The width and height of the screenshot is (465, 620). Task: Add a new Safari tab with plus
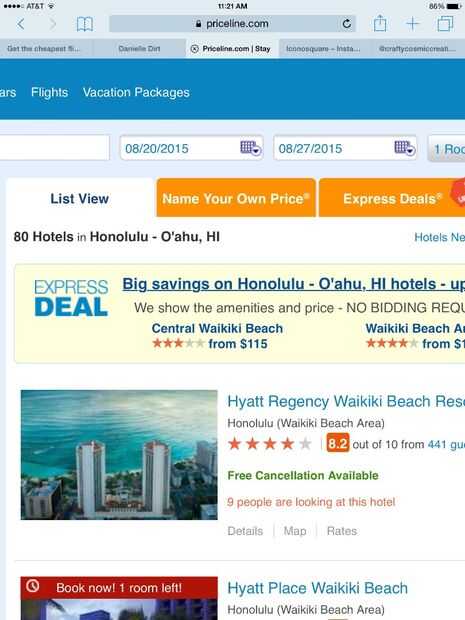tap(412, 24)
